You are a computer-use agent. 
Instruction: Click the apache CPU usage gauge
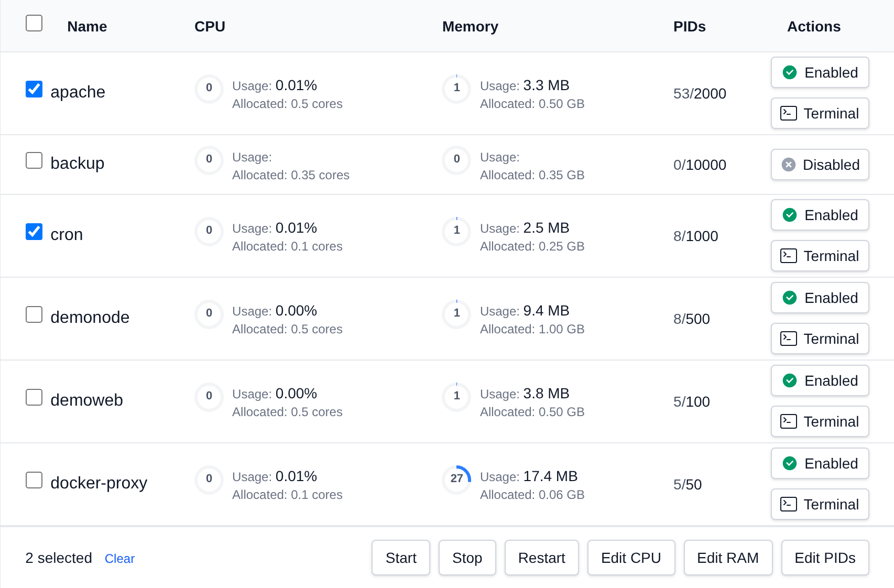point(209,89)
